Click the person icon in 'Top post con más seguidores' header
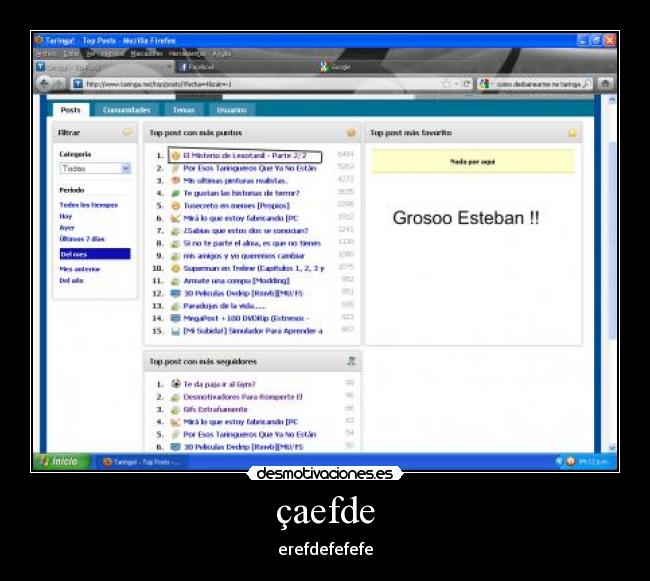Screen dimensions: 650x581 click(x=351, y=361)
